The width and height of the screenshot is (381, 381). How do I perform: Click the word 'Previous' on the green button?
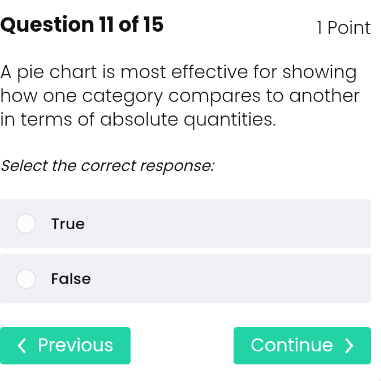coord(76,345)
